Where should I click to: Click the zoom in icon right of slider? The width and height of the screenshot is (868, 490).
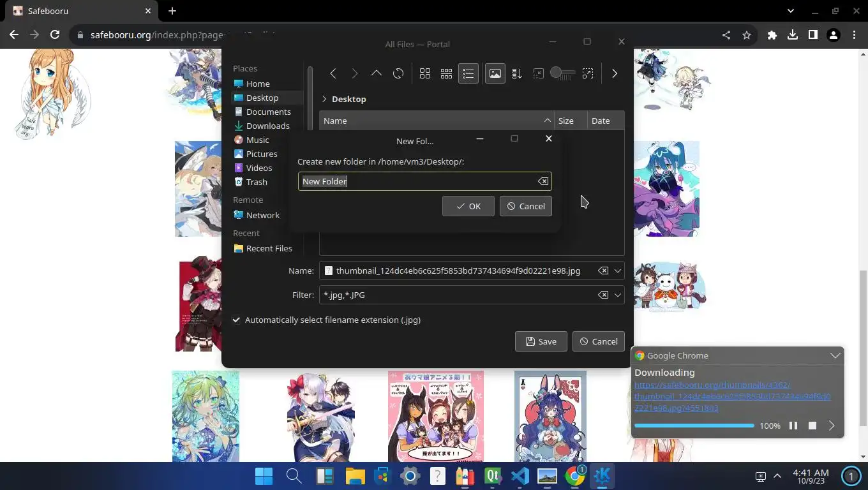point(588,74)
